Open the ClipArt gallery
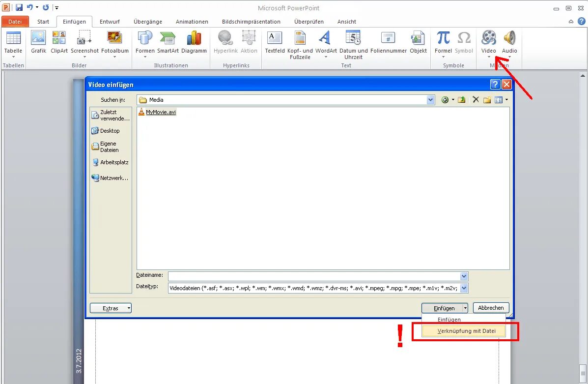588x384 pixels. click(x=59, y=42)
